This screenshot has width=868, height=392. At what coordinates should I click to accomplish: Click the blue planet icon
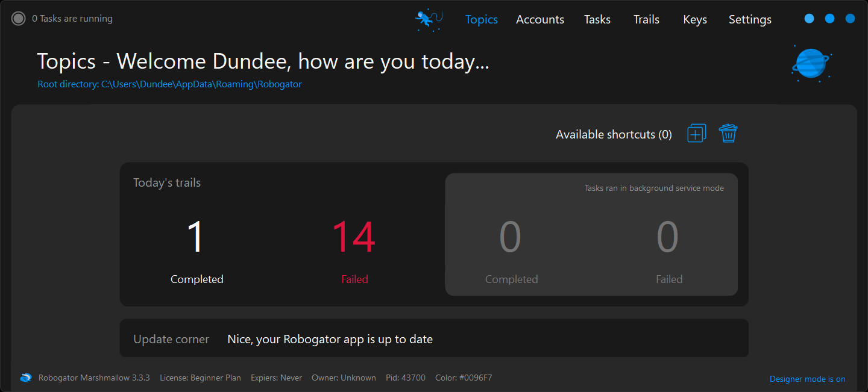pos(811,63)
